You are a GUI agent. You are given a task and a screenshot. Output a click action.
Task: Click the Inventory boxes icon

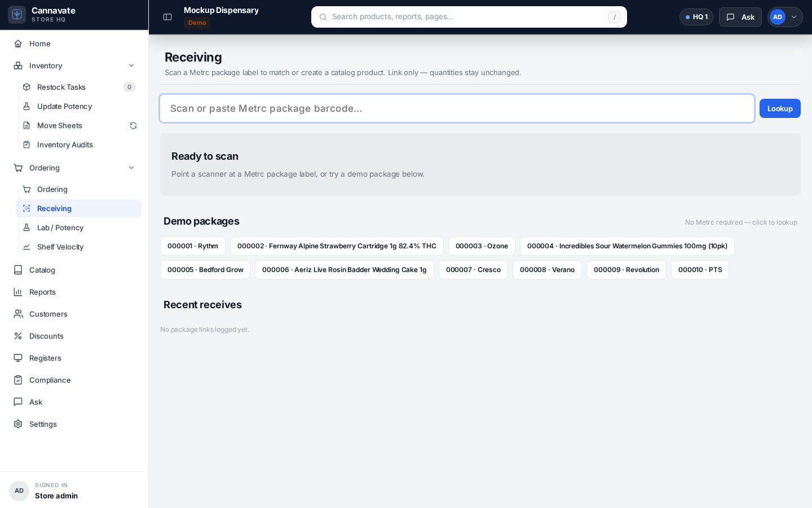coord(18,65)
